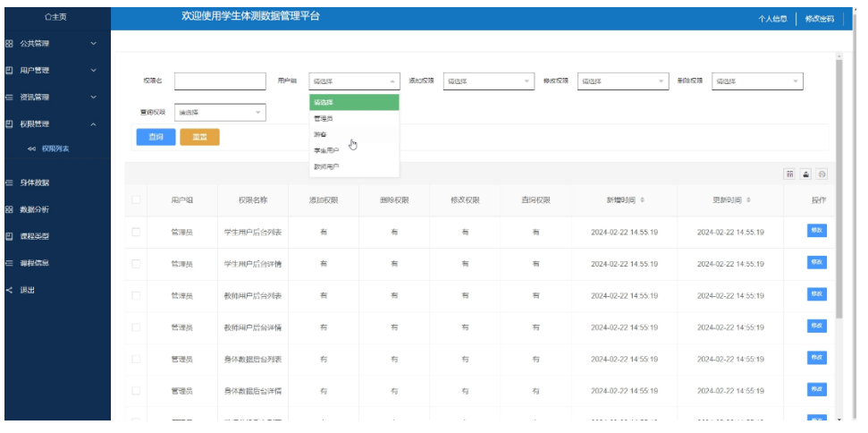
Task: Expand the 用户管理 sidebar chevron
Action: (94, 71)
